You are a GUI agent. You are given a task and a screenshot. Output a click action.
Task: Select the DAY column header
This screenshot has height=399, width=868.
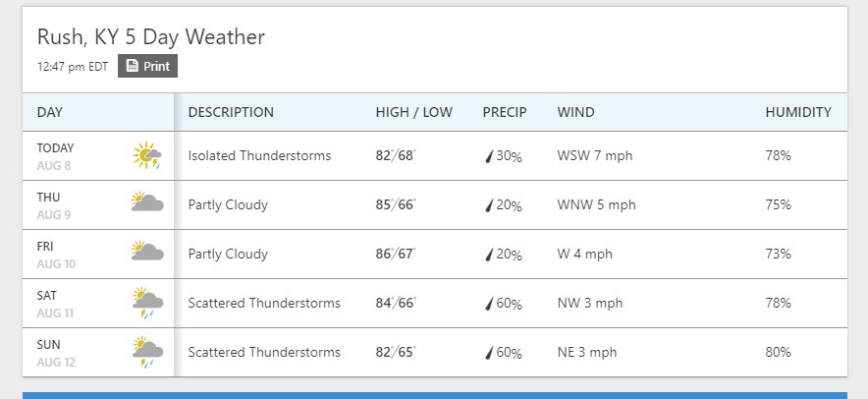50,112
